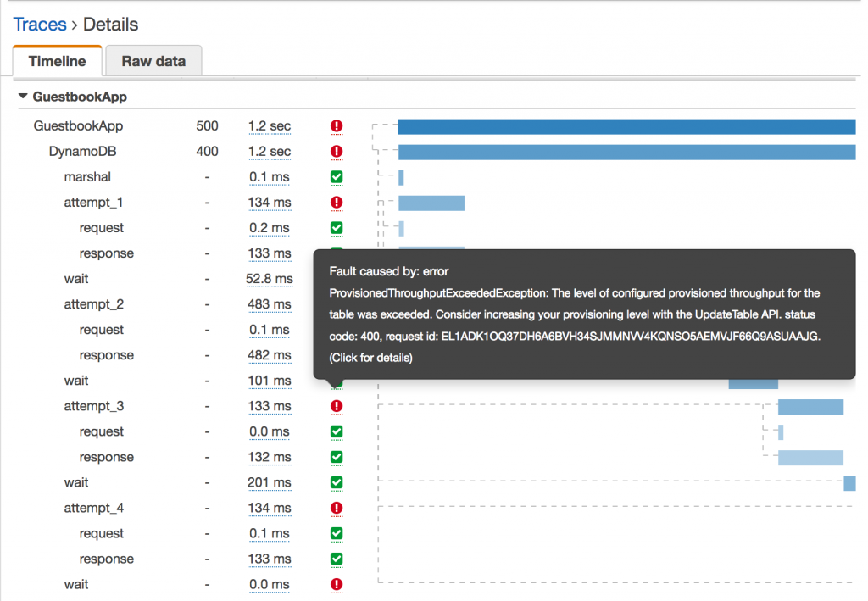Click the DynamoDB timeline bar

pyautogui.click(x=626, y=153)
